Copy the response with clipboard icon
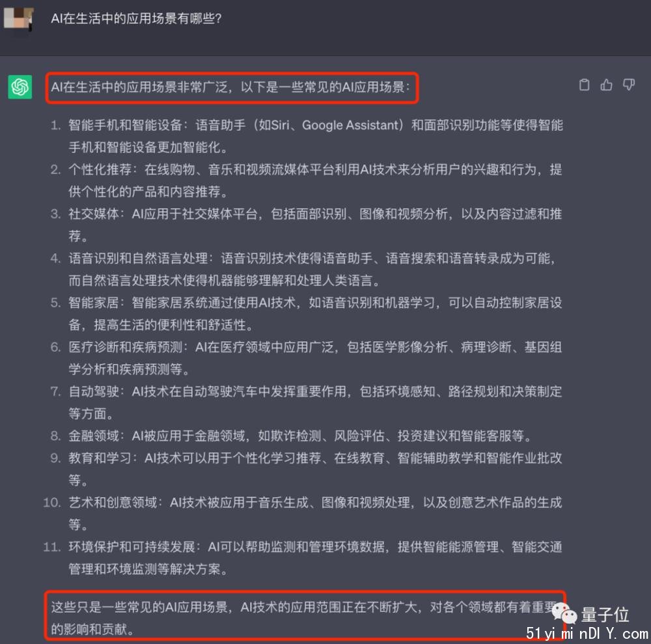Image resolution: width=651 pixels, height=644 pixels. click(584, 85)
